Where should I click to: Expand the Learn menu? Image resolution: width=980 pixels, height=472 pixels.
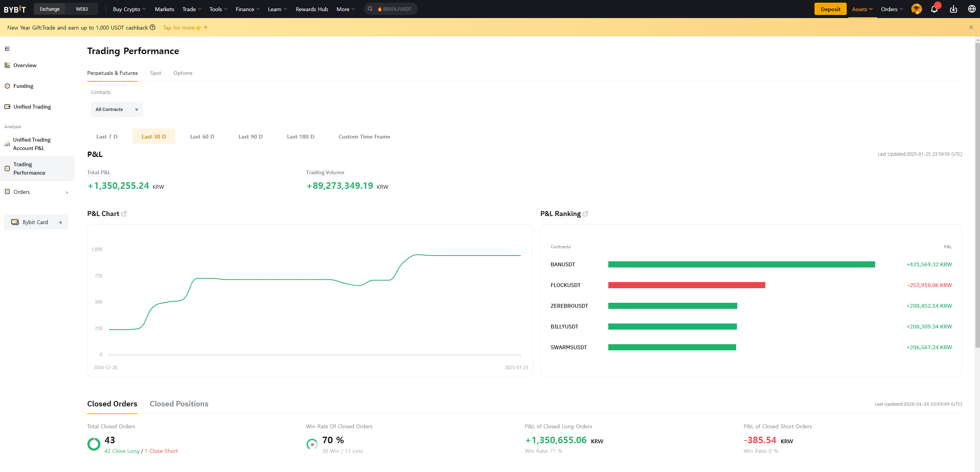pyautogui.click(x=278, y=9)
